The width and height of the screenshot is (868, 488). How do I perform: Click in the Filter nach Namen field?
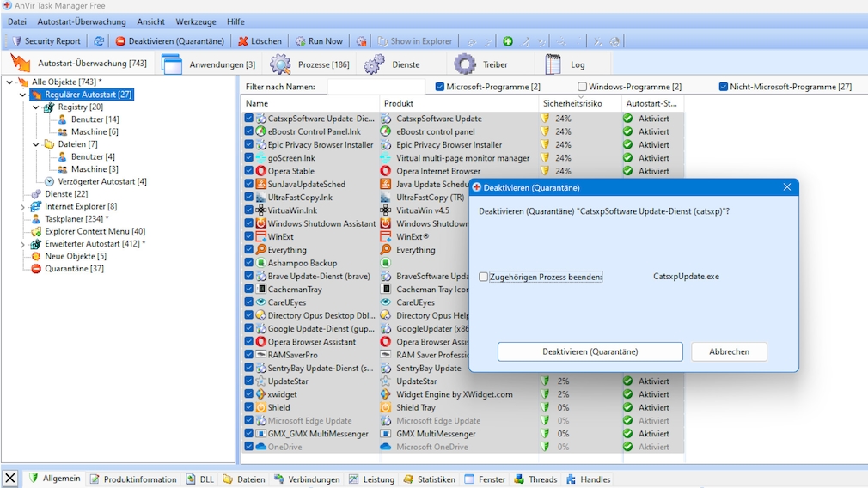tap(376, 87)
